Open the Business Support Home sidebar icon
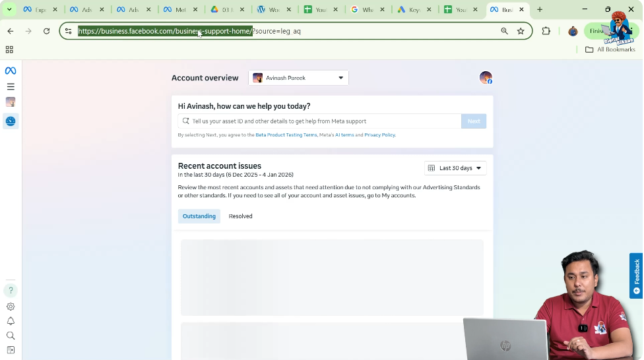 (11, 121)
